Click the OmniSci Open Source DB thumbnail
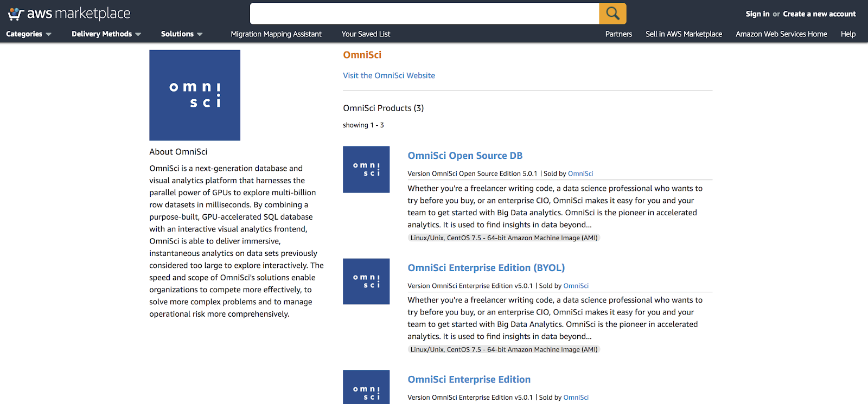Image resolution: width=868 pixels, height=404 pixels. pyautogui.click(x=366, y=169)
